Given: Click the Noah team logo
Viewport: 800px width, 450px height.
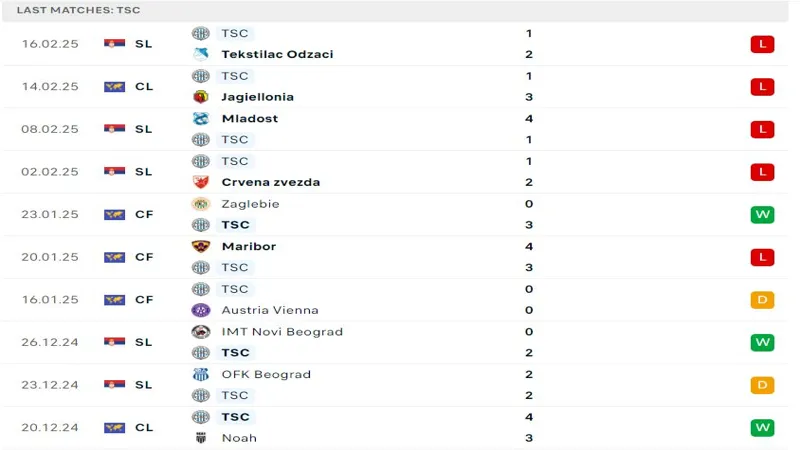Looking at the screenshot, I should [201, 438].
